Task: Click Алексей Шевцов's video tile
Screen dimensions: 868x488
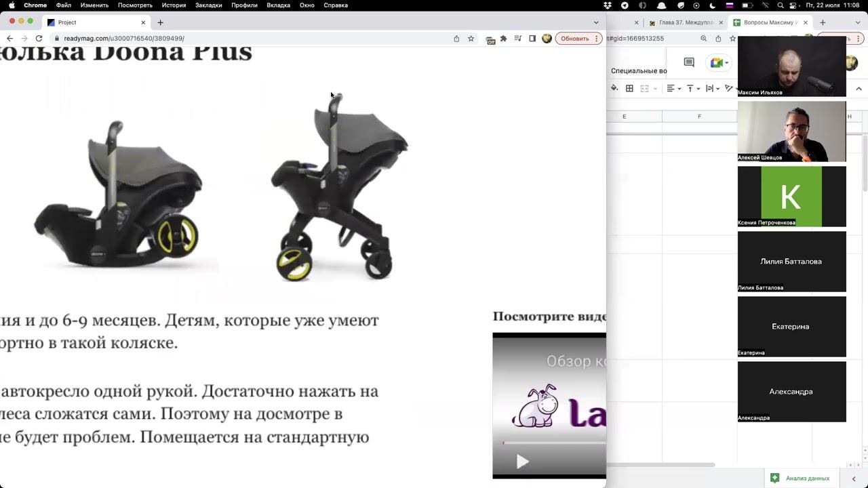Action: pos(792,131)
